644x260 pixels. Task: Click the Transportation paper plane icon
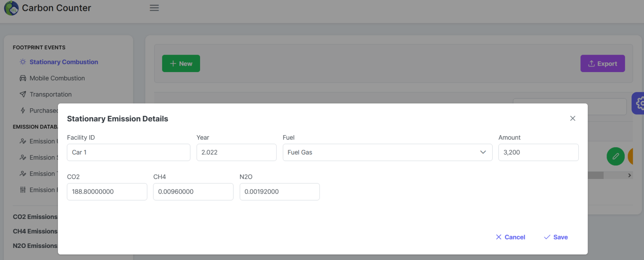[x=23, y=94]
